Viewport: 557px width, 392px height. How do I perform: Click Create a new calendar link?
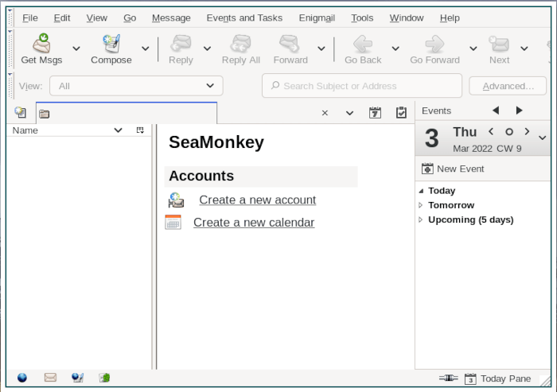(254, 223)
